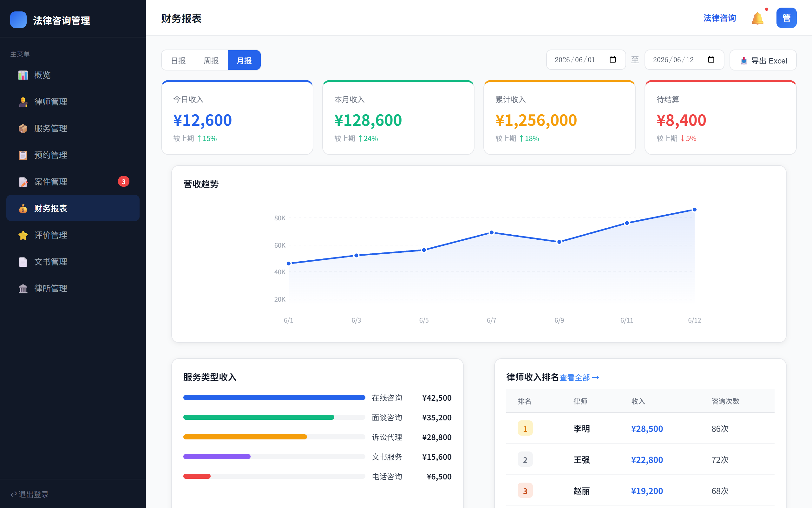Click the 6/7 data point on chart

point(492,232)
